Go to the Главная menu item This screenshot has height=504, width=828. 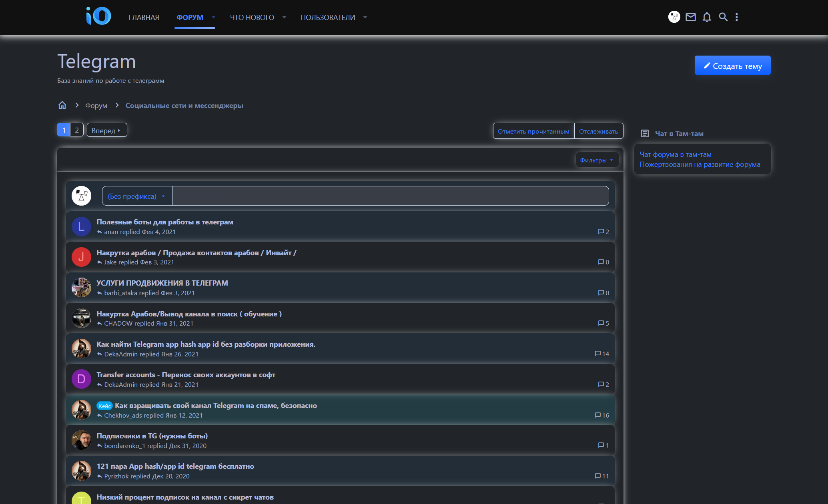(x=144, y=17)
